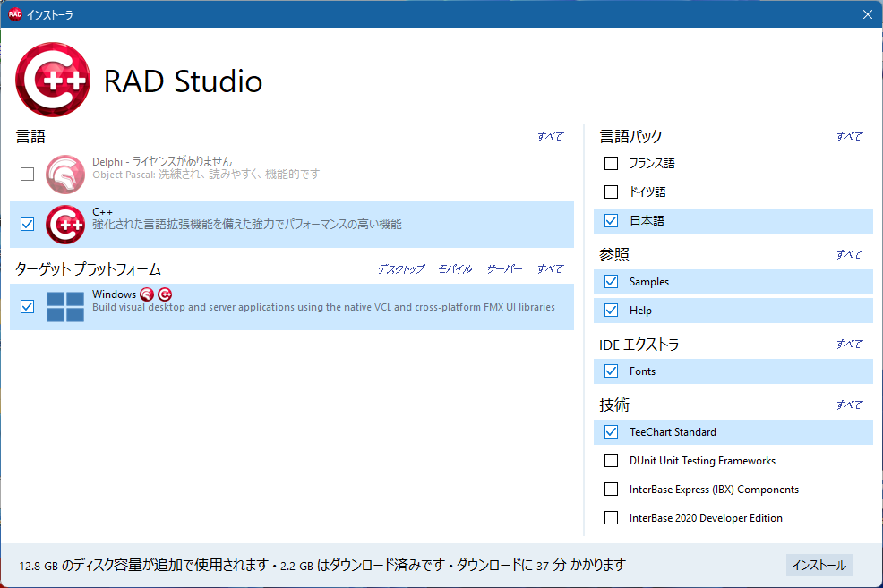883x588 pixels.
Task: Click デスクトップ platform filter link
Action: 401,269
